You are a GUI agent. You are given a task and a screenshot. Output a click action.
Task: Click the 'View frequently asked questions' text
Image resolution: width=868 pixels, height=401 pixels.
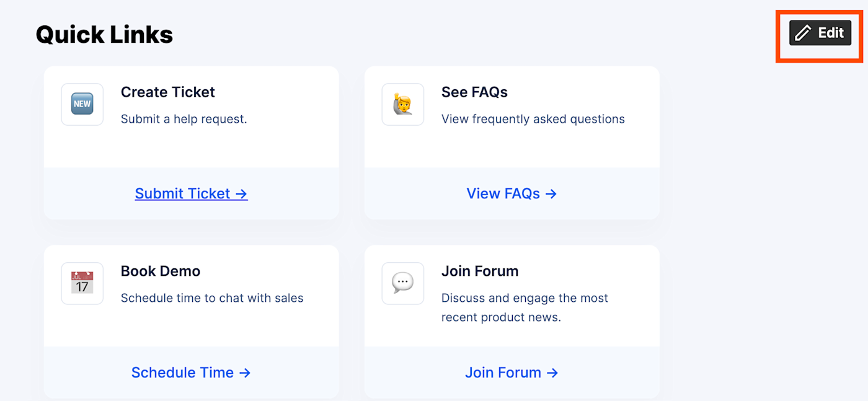(533, 119)
